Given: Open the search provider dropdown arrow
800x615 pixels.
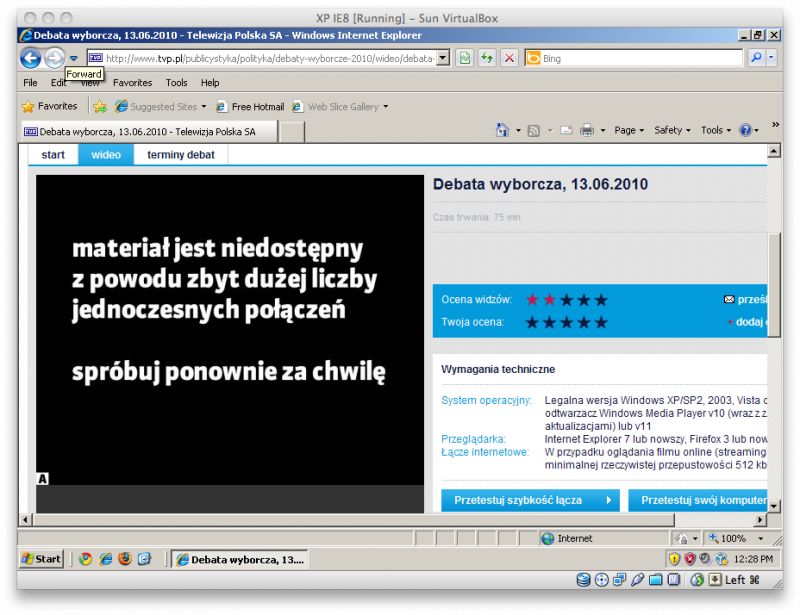Looking at the screenshot, I should (771, 58).
